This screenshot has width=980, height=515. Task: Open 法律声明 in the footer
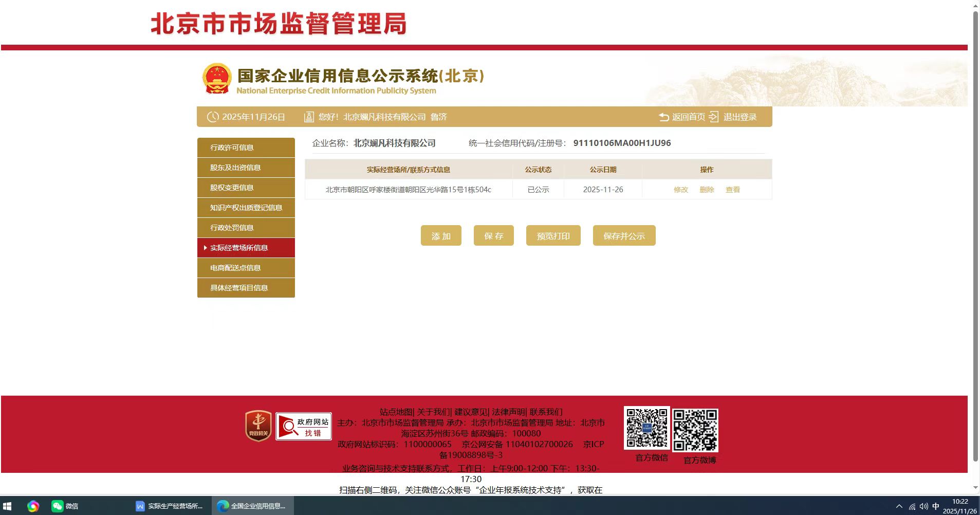click(508, 412)
